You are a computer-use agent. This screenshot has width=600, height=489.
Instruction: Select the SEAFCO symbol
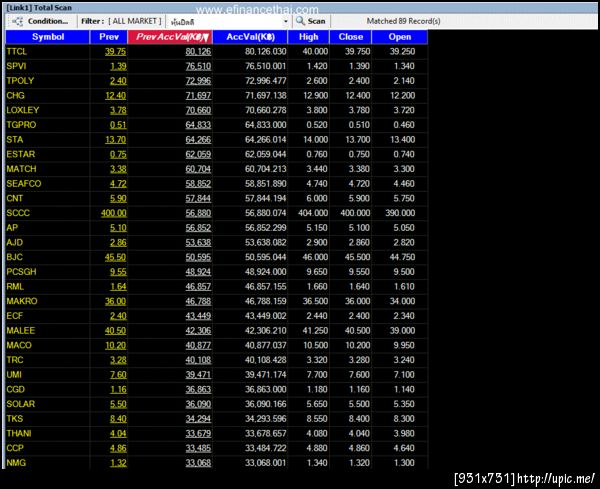click(24, 184)
